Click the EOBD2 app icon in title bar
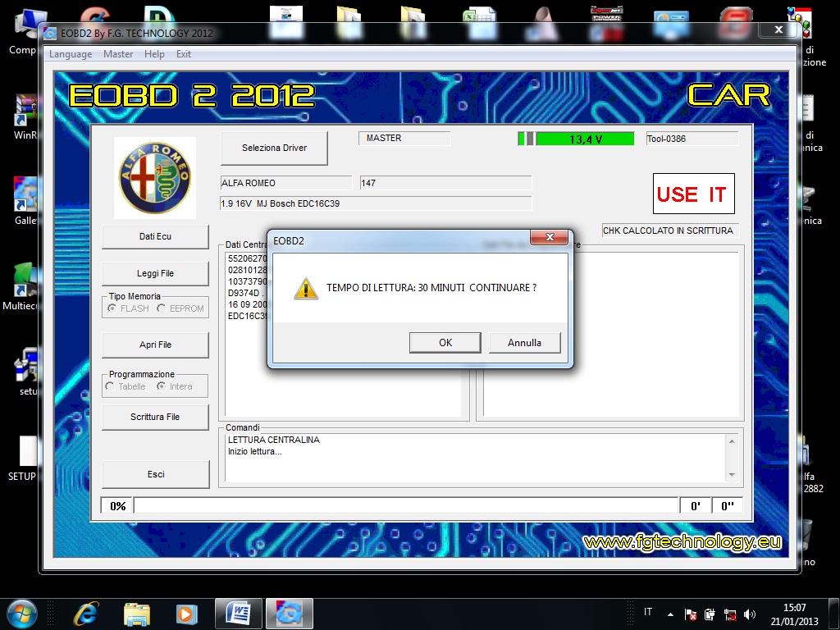840x630 pixels. point(50,33)
